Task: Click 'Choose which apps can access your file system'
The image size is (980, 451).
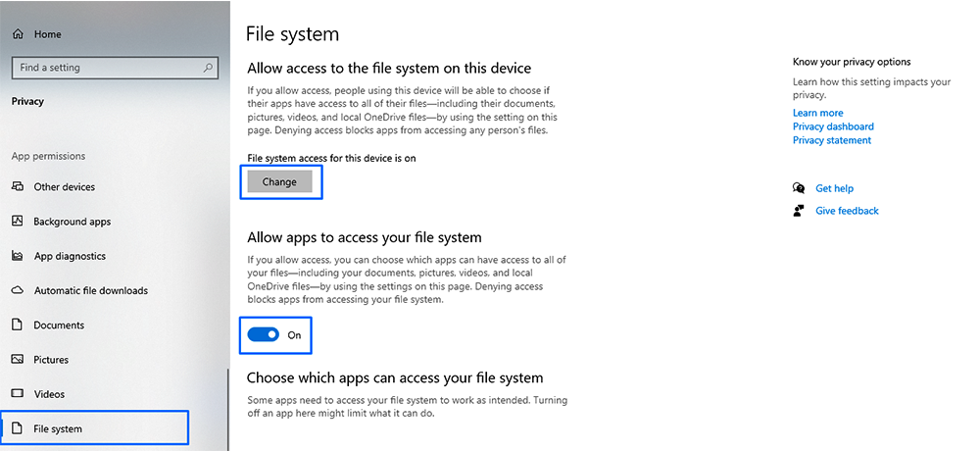Action: click(x=395, y=377)
